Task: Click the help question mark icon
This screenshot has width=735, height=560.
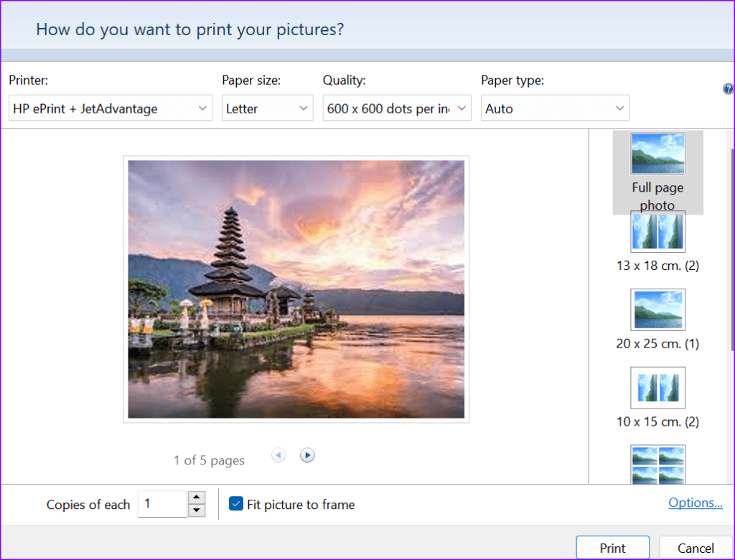Action: pos(728,88)
